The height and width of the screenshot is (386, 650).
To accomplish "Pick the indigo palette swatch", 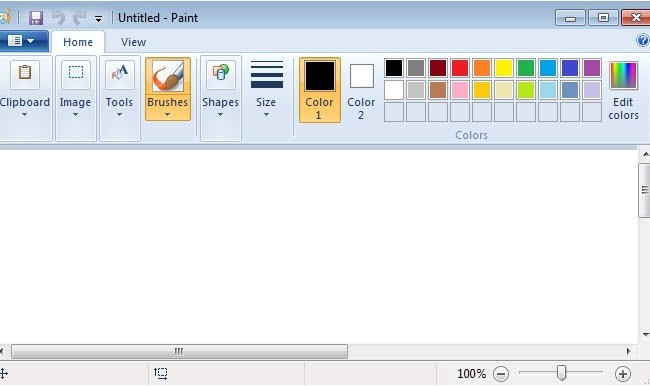I will pos(570,68).
